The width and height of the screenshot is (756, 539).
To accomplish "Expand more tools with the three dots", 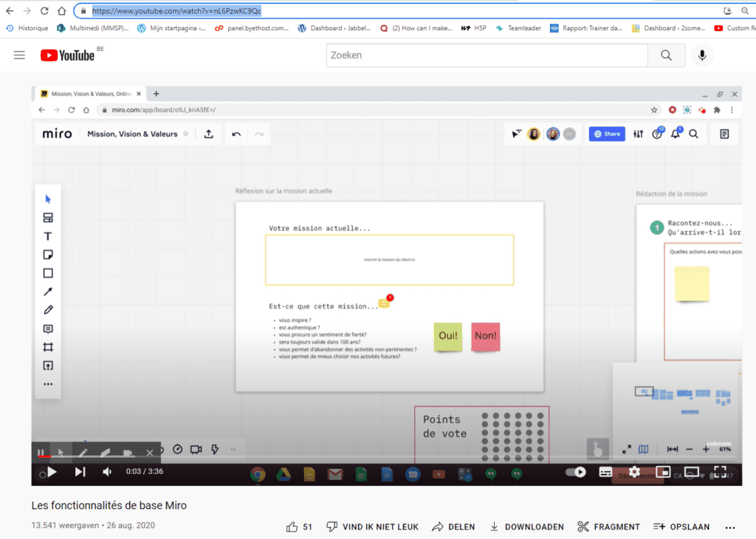I will (48, 384).
